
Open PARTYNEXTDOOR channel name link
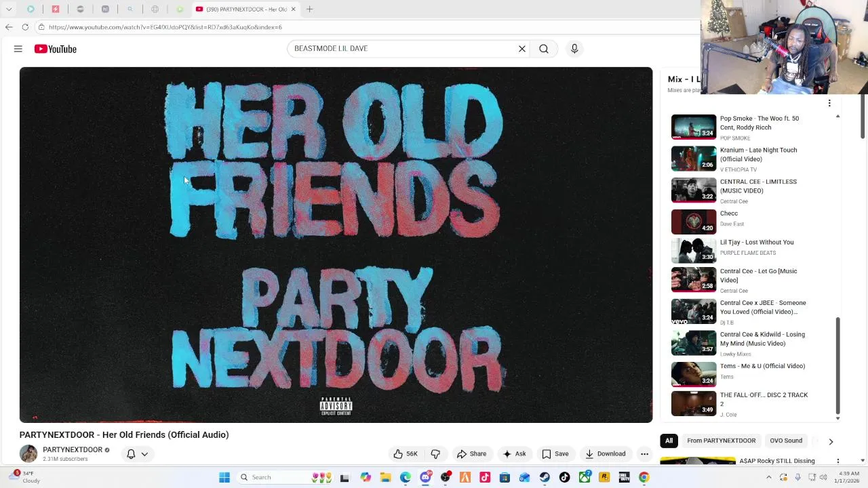(x=73, y=449)
